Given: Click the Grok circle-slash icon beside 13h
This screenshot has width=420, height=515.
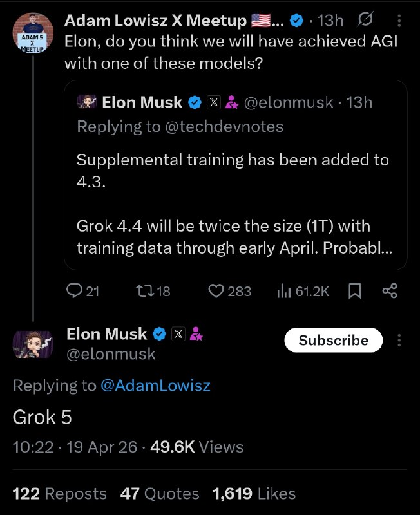Looking at the screenshot, I should click(x=365, y=21).
